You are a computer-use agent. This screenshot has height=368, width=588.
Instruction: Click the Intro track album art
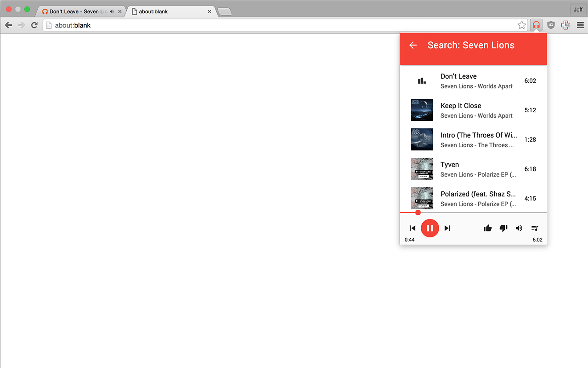[x=422, y=139]
